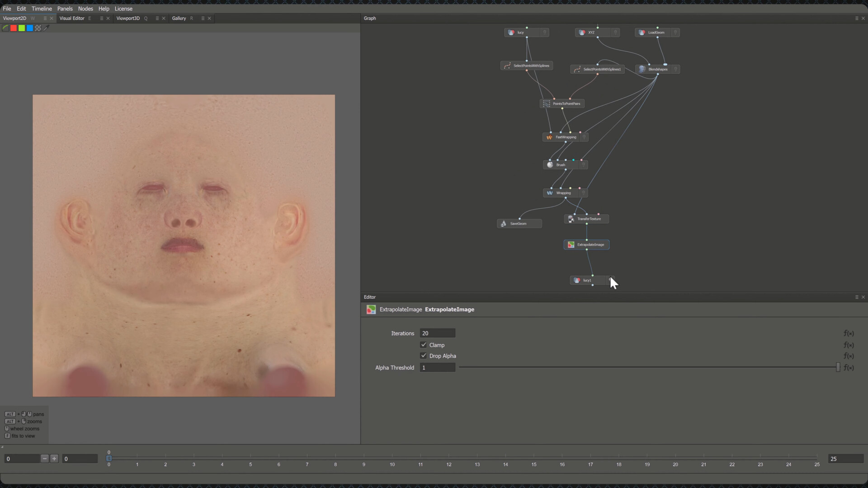Pick a color with the eyedropper tool
Image resolution: width=868 pixels, height=488 pixels.
pyautogui.click(x=46, y=28)
